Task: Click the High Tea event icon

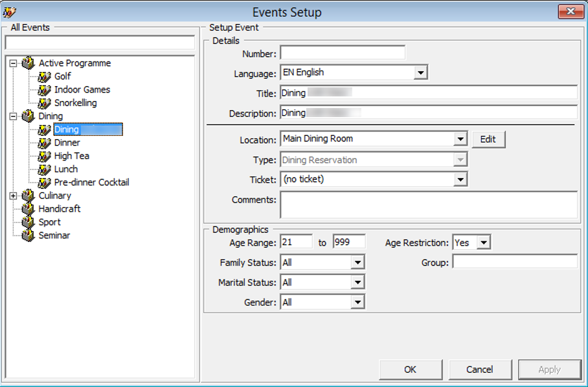Action: click(43, 156)
